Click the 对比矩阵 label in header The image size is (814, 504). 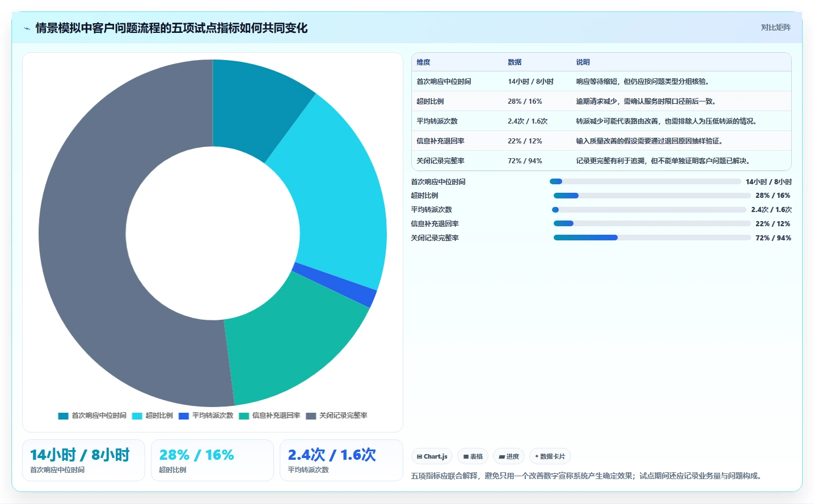775,27
